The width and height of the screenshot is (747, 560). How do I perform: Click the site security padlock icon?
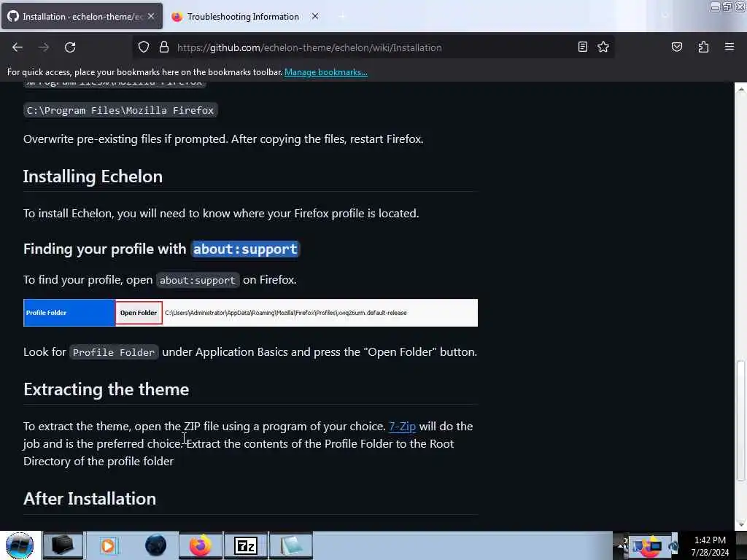click(164, 47)
